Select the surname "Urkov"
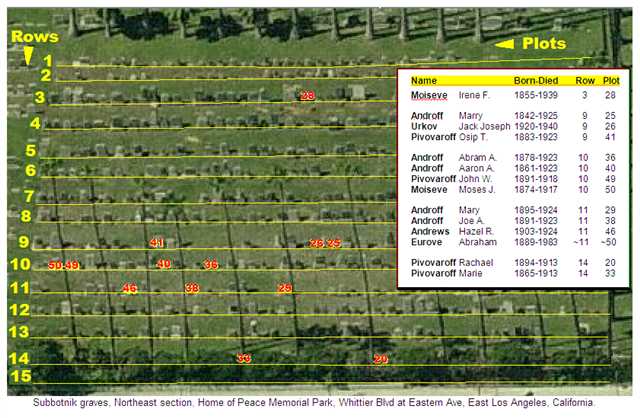 coord(424,127)
